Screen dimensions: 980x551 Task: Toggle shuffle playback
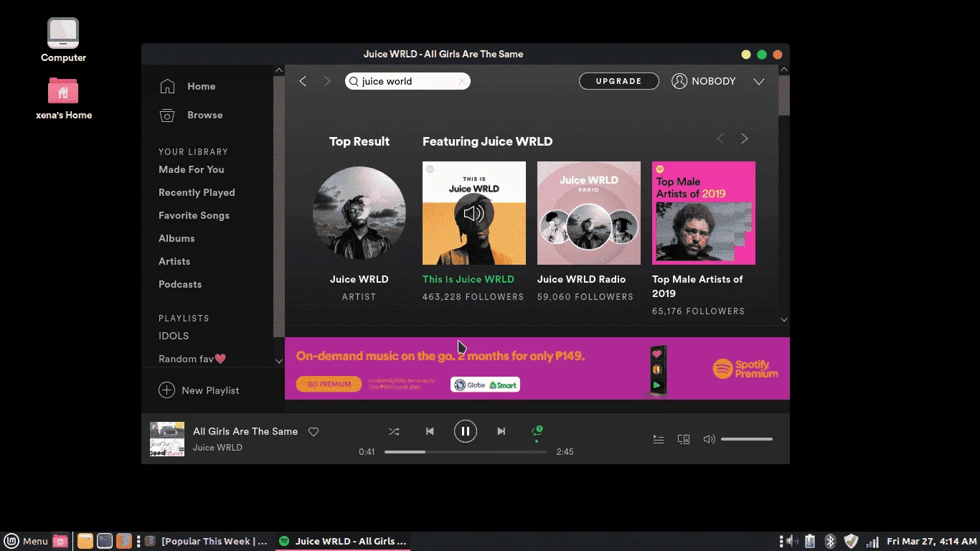pos(394,431)
